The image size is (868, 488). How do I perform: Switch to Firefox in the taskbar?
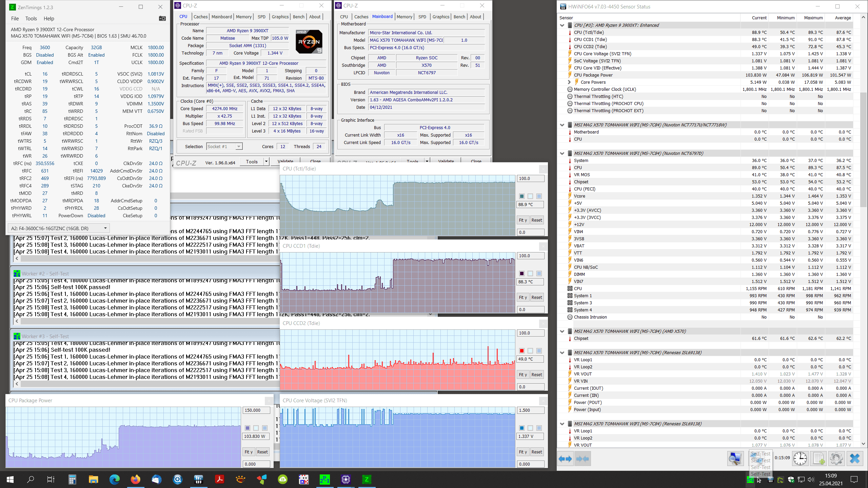(x=136, y=479)
